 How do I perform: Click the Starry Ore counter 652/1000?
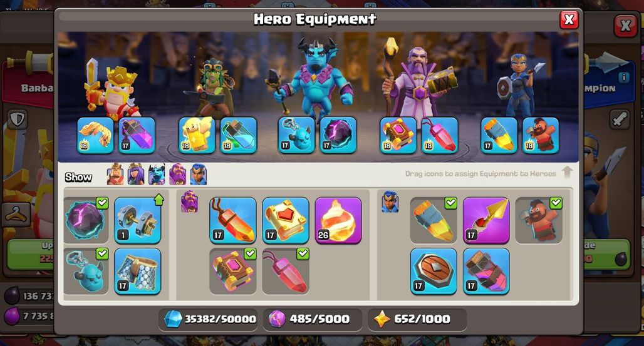click(417, 319)
